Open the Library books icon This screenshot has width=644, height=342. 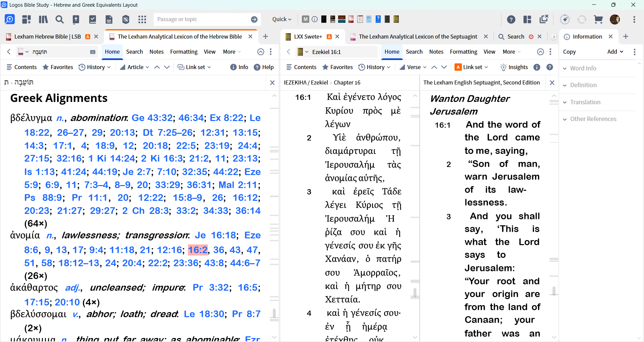click(x=43, y=19)
